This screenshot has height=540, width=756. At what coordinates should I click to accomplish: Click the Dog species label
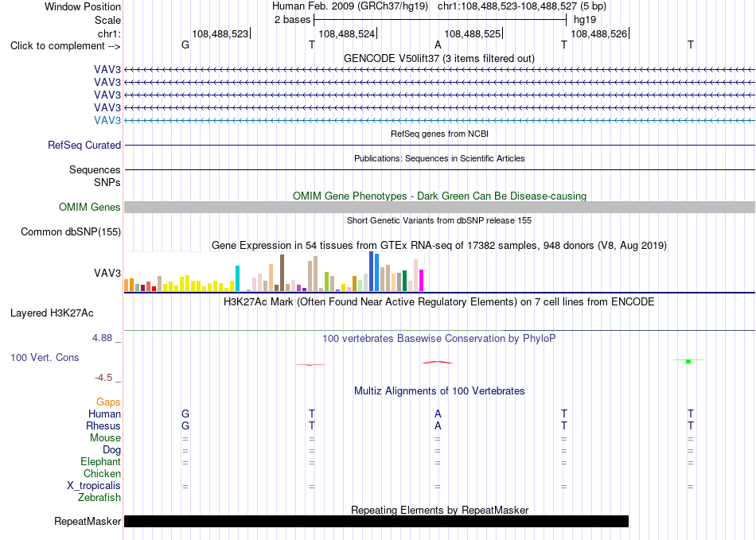point(111,450)
